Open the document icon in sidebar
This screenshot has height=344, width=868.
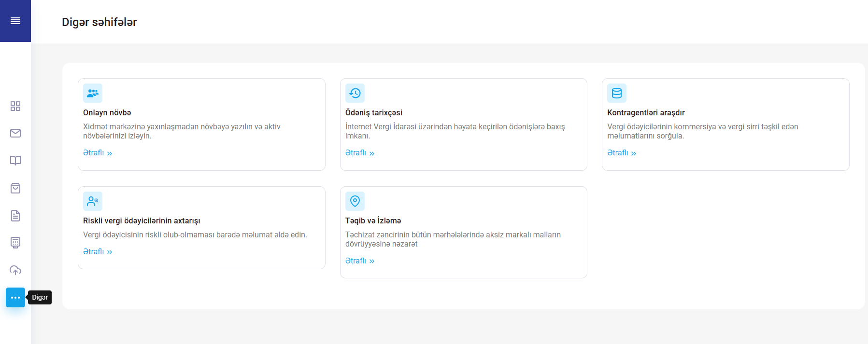pos(15,216)
